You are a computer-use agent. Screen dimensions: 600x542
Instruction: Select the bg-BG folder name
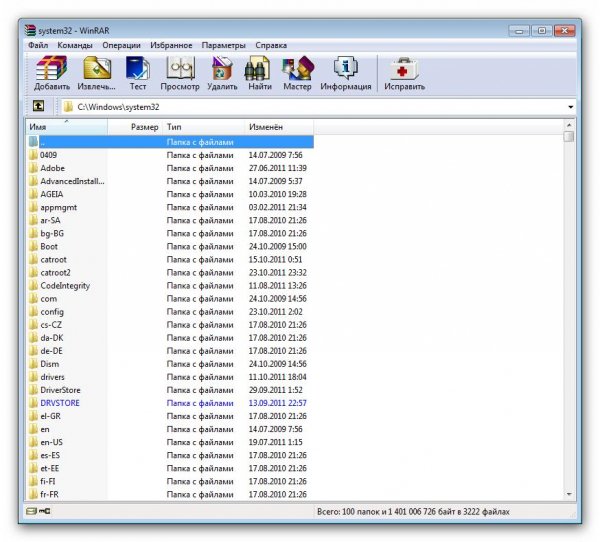[52, 233]
